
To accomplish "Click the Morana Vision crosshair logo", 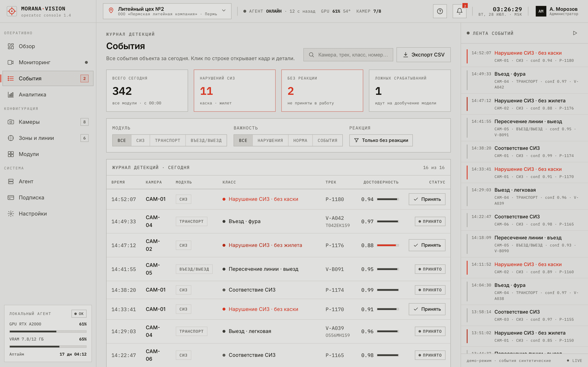I will tap(12, 11).
